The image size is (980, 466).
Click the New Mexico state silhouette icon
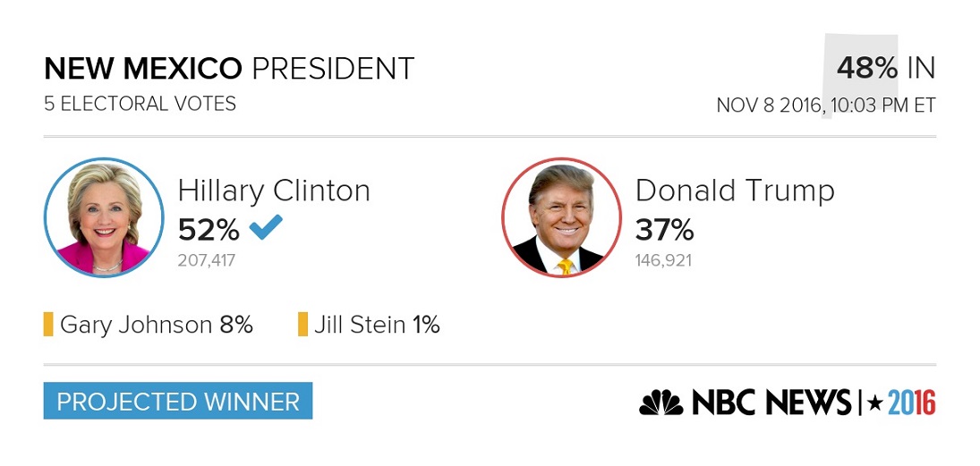859,76
